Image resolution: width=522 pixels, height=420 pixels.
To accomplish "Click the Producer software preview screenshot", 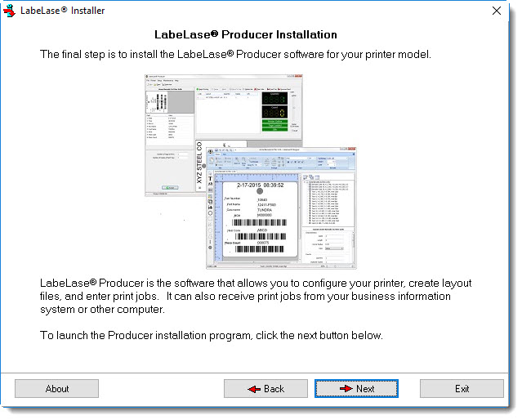I will 250,172.
